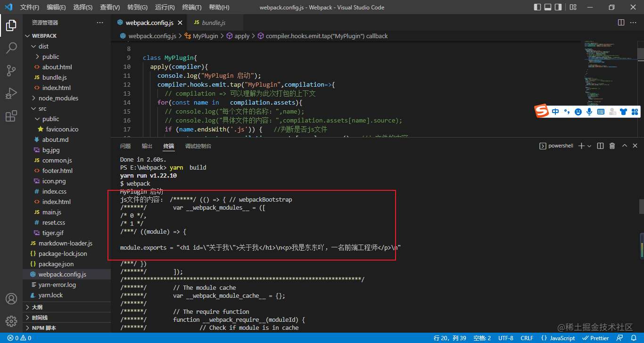Toggle primary side bar visibility
644x343 pixels.
coord(537,7)
